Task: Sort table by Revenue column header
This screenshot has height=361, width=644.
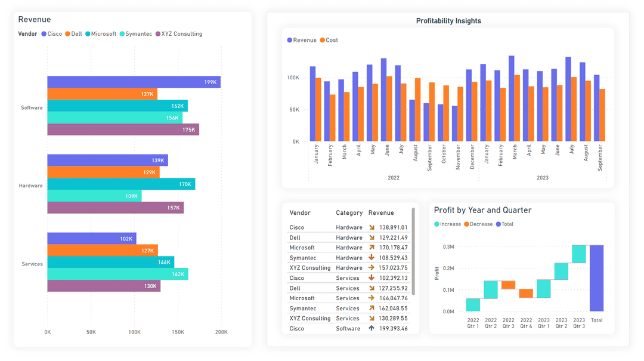Action: 381,213
